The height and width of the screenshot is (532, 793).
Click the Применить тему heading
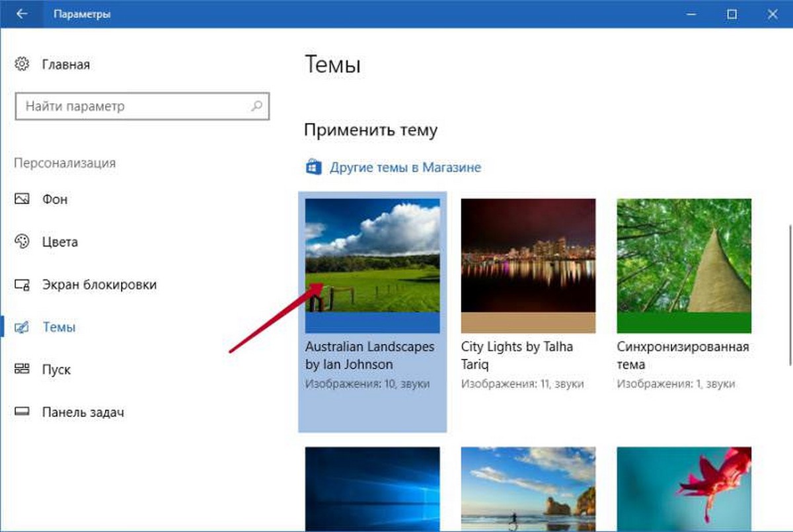click(x=371, y=130)
